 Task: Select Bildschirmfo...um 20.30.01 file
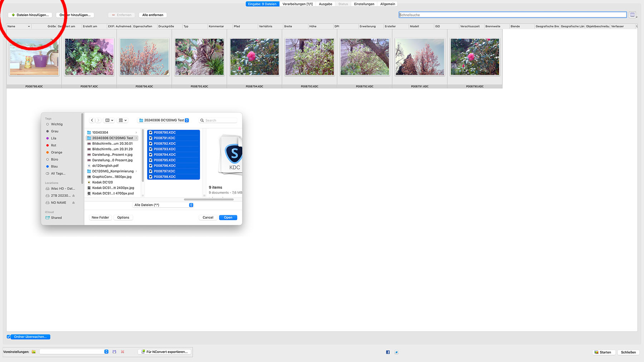[112, 144]
